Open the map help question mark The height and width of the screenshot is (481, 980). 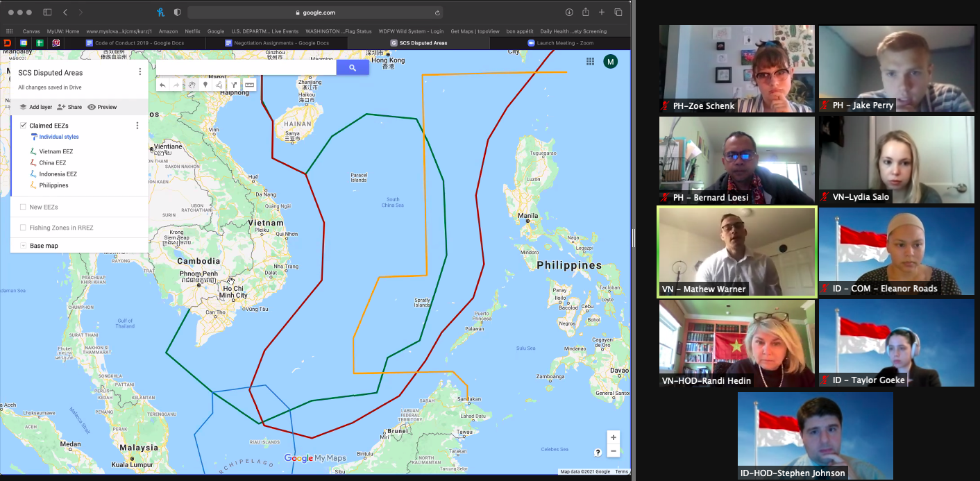598,453
